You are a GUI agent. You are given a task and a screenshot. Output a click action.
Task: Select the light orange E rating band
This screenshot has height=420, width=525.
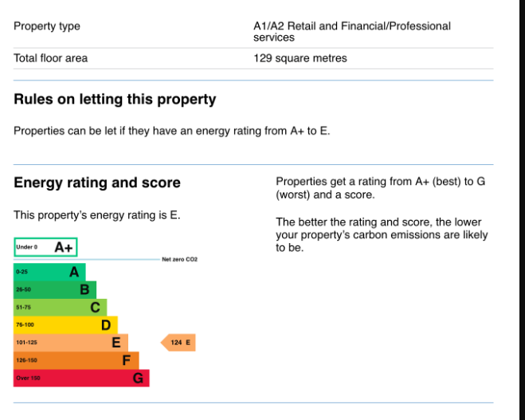[71, 343]
